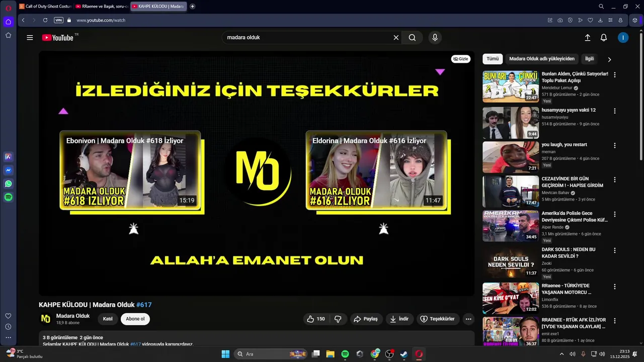Open Steam from taskbar

404,354
